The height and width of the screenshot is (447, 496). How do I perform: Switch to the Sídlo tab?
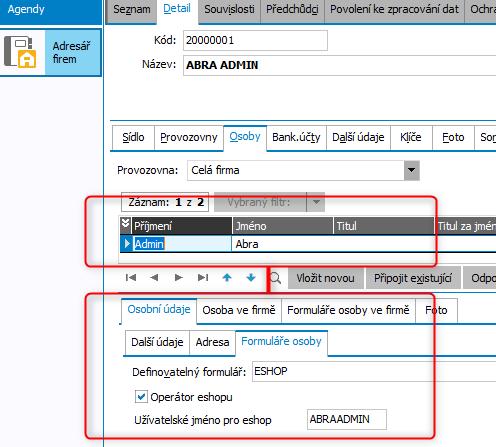pyautogui.click(x=133, y=137)
